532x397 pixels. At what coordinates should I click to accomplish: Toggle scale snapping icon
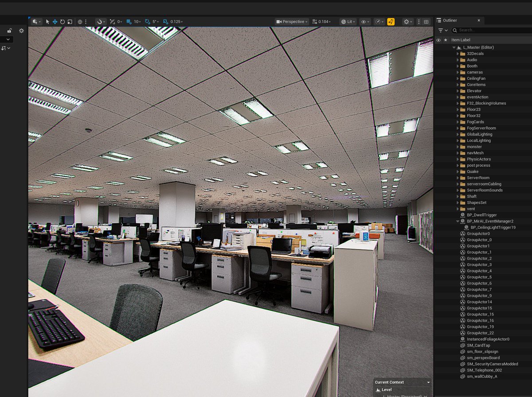(x=165, y=21)
